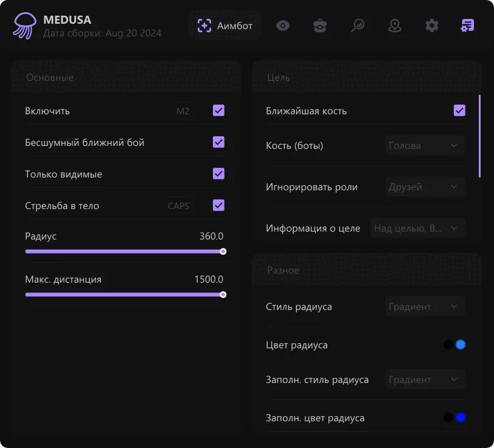Image resolution: width=494 pixels, height=448 pixels.
Task: Open the gear settings tab
Action: [431, 26]
